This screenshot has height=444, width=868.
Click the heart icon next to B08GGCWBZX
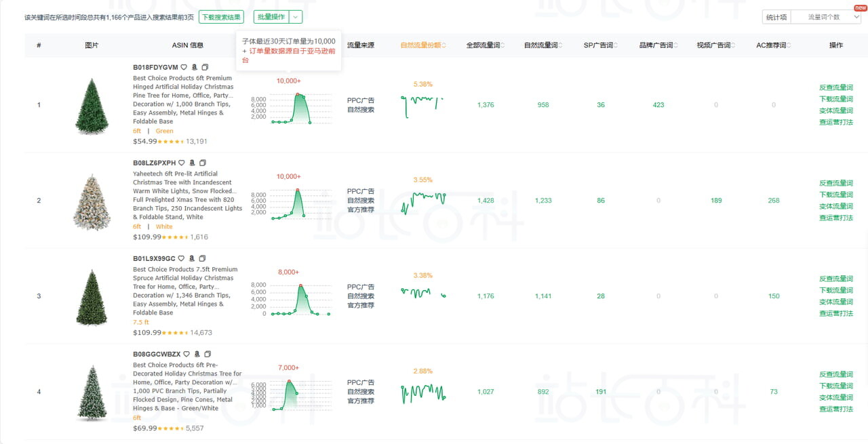tap(186, 355)
